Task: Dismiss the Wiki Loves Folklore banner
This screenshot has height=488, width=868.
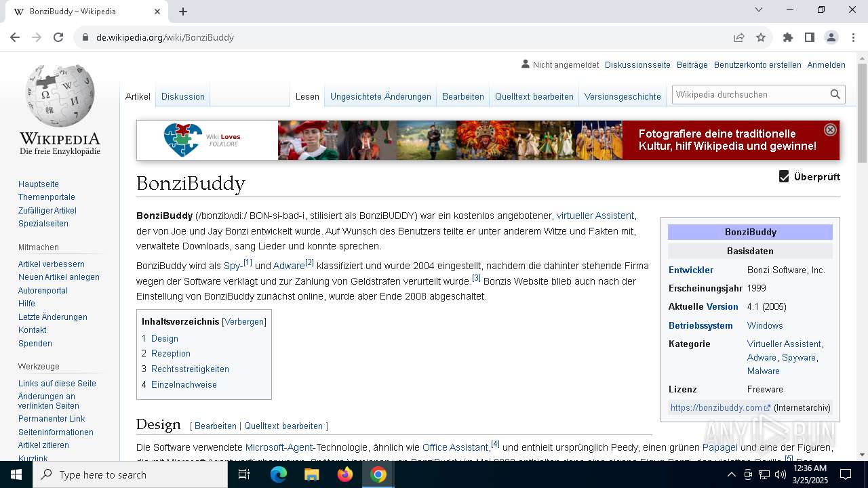Action: coord(830,129)
